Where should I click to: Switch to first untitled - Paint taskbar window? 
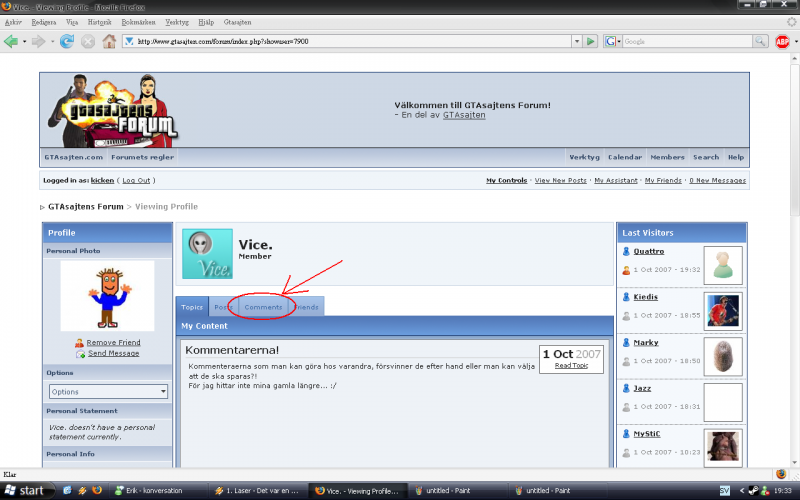459,490
